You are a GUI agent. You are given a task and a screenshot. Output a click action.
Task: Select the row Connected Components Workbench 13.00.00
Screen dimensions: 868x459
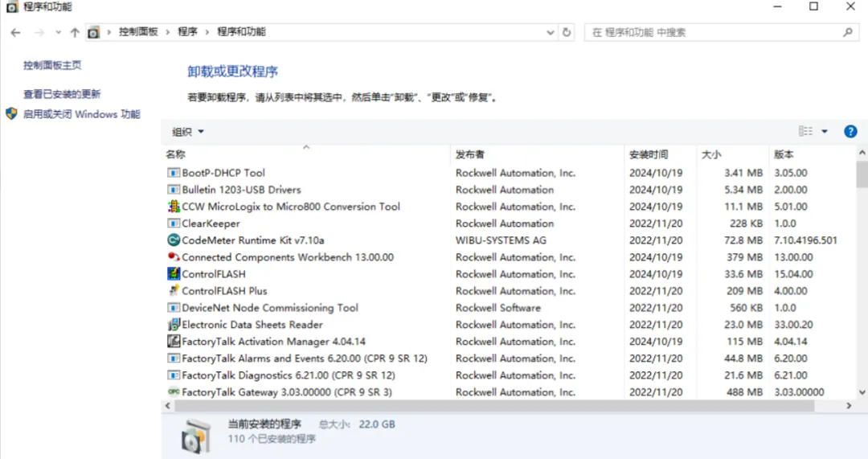coord(510,257)
